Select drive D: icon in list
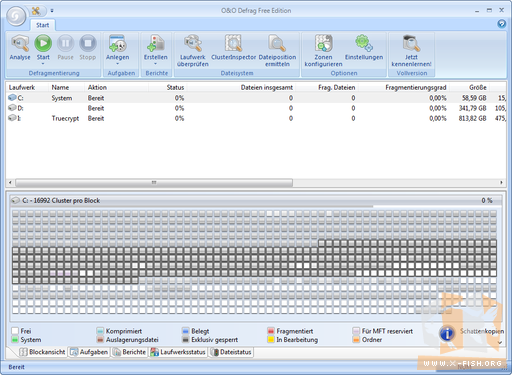 (12, 108)
